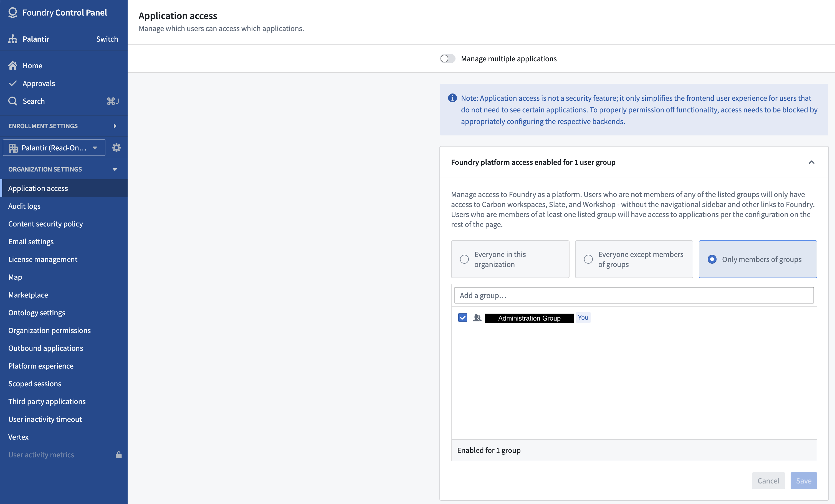Uncheck the Administration Group checkbox
The height and width of the screenshot is (504, 835).
tap(462, 317)
